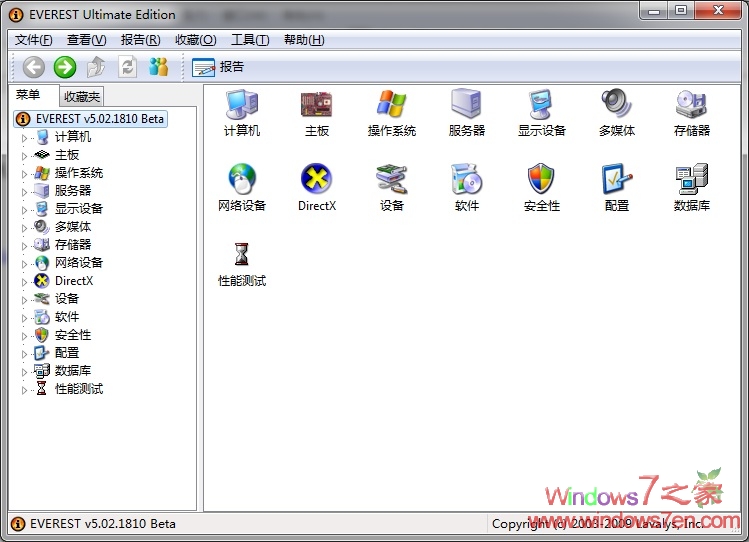
Task: Click the green Forward arrow toolbar button
Action: [65, 67]
